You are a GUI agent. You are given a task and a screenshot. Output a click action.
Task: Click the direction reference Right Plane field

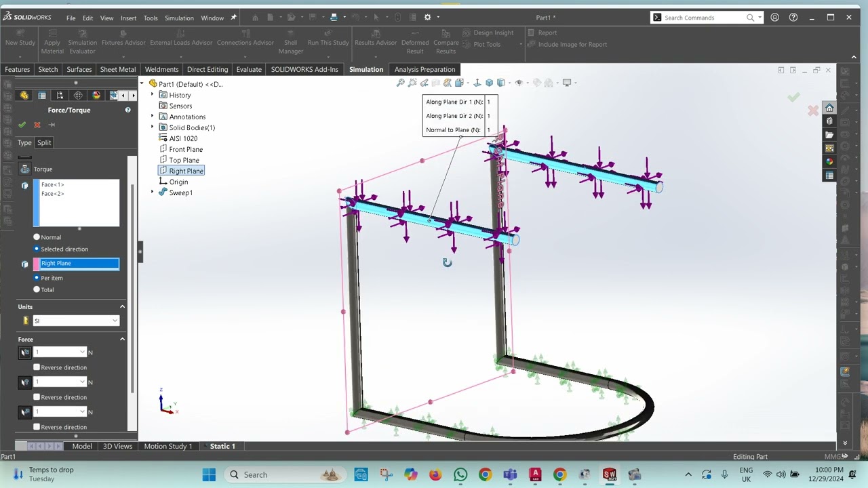(79, 263)
